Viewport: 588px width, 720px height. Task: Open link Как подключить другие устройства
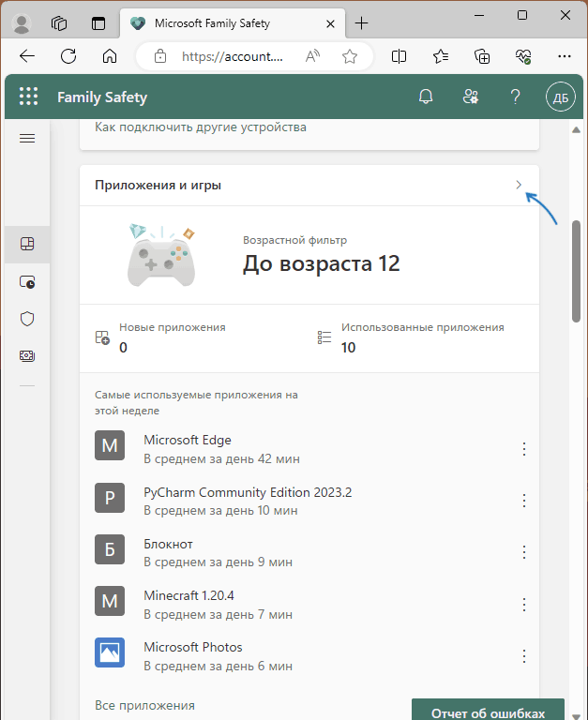201,127
